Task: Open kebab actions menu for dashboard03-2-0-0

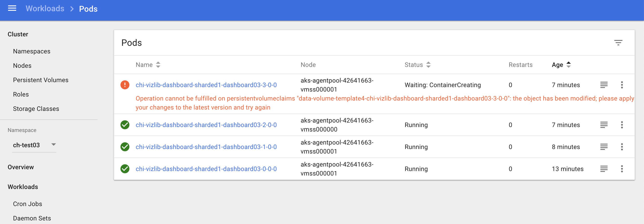Action: (622, 125)
